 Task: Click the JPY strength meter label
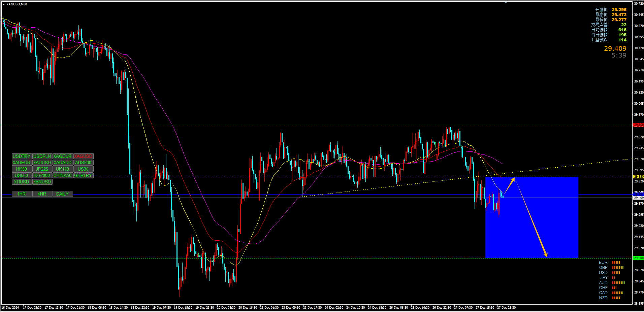[604, 278]
